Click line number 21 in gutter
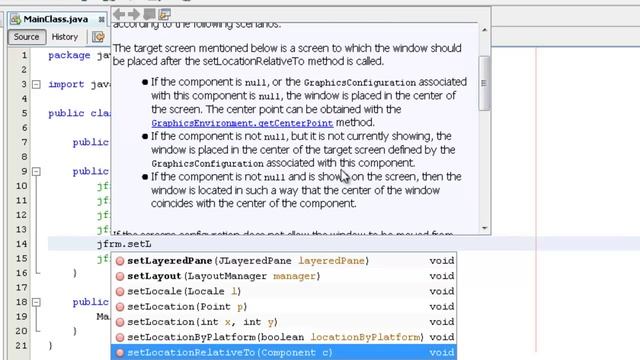Viewport: 640px width, 360px height. [21, 346]
